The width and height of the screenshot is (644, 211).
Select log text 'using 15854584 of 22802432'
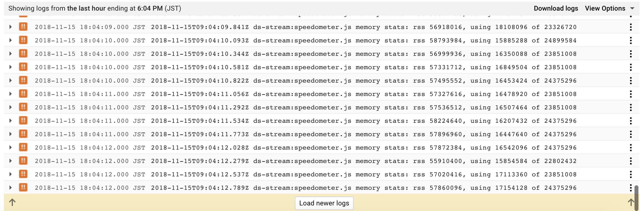click(523, 161)
